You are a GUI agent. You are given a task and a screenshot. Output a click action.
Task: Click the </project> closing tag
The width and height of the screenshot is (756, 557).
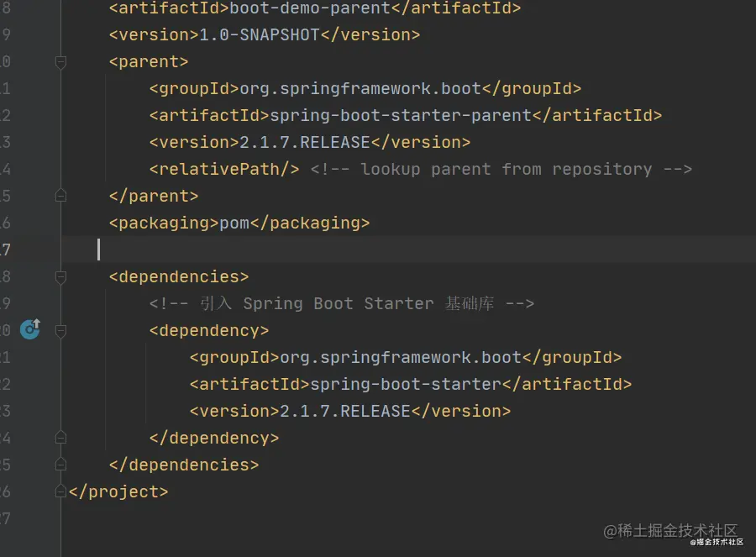(119, 491)
